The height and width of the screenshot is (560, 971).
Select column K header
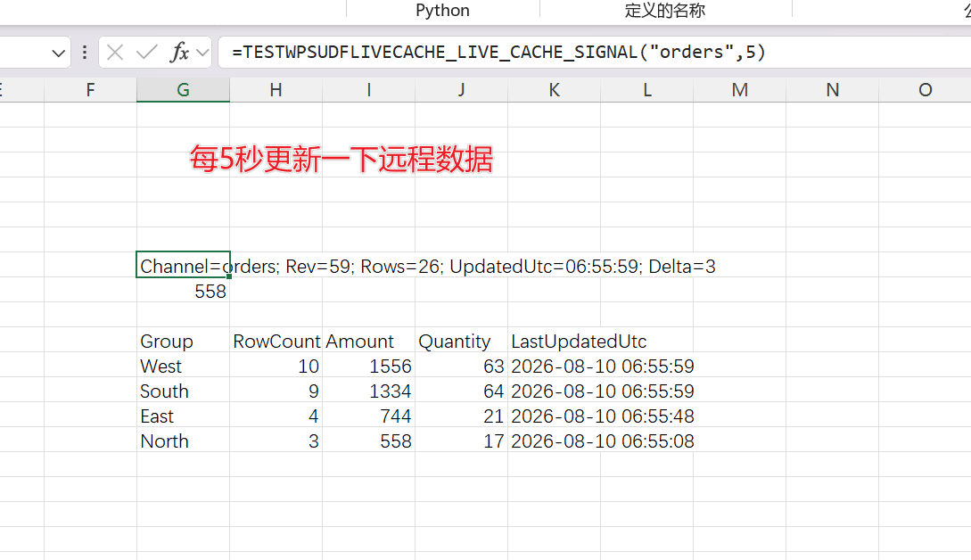(x=555, y=90)
